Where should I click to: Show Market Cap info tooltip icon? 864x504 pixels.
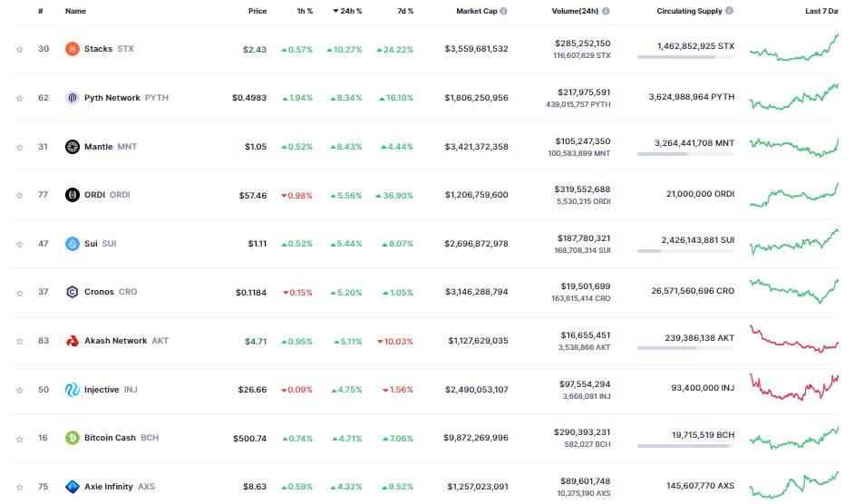click(504, 11)
